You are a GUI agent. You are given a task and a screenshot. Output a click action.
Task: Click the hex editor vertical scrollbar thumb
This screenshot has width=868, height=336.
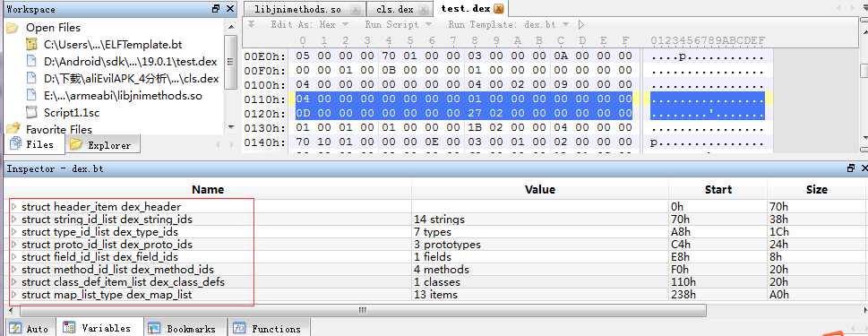point(864,72)
